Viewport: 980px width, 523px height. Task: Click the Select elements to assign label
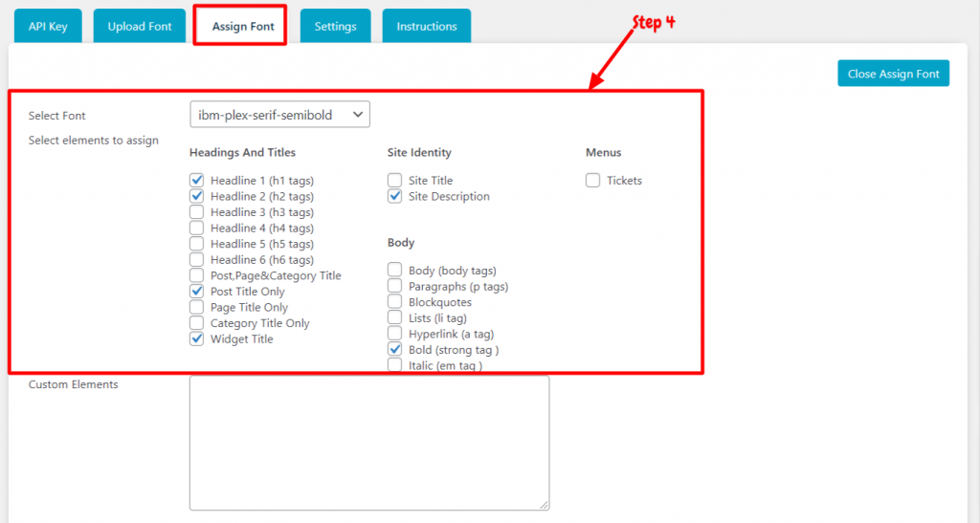pos(94,141)
